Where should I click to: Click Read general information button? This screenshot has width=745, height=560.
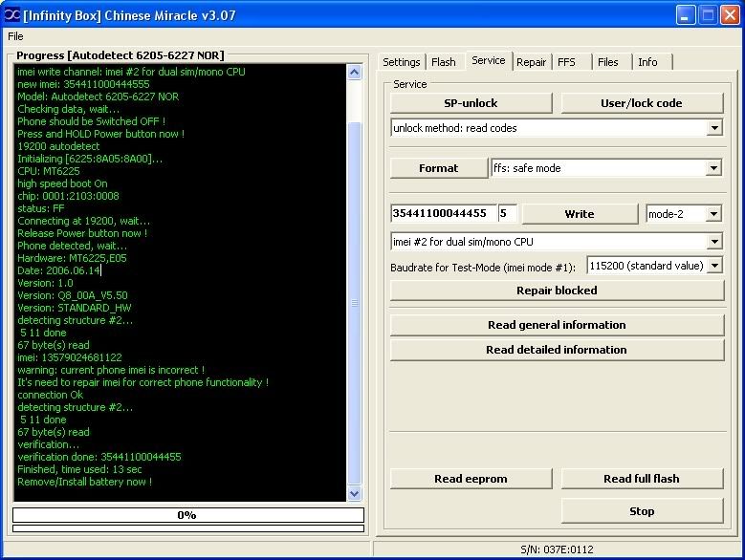(557, 325)
